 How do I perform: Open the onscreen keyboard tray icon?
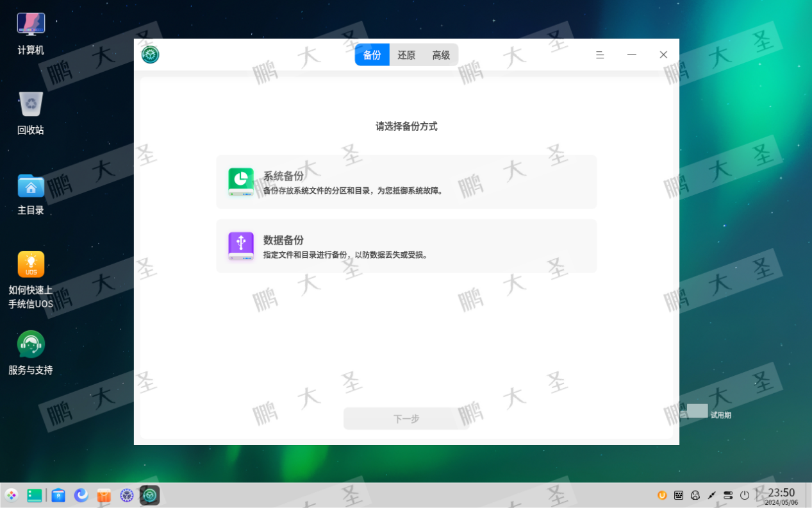(679, 495)
